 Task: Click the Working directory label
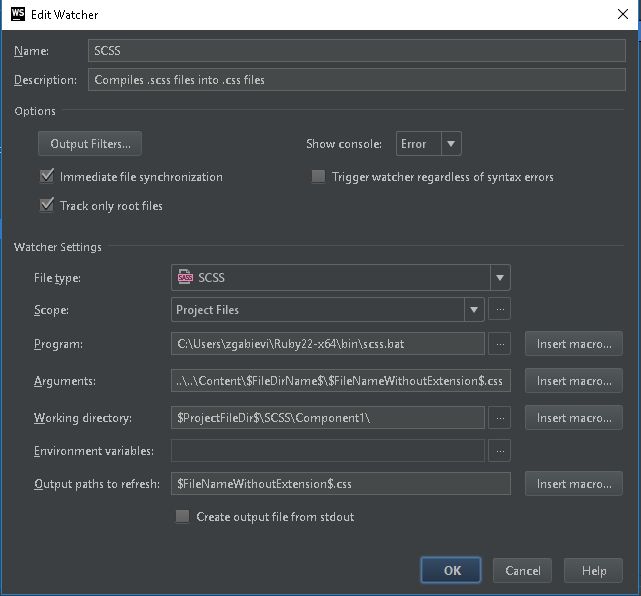[83, 418]
